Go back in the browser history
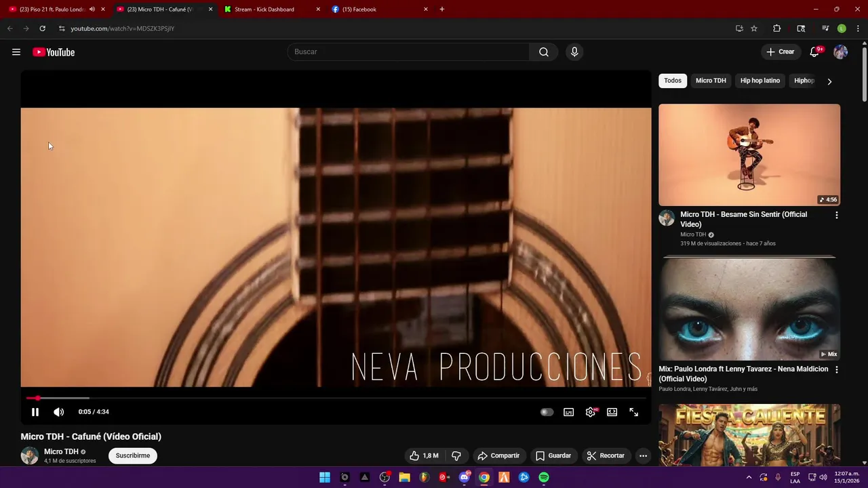This screenshot has height=488, width=868. click(9, 28)
